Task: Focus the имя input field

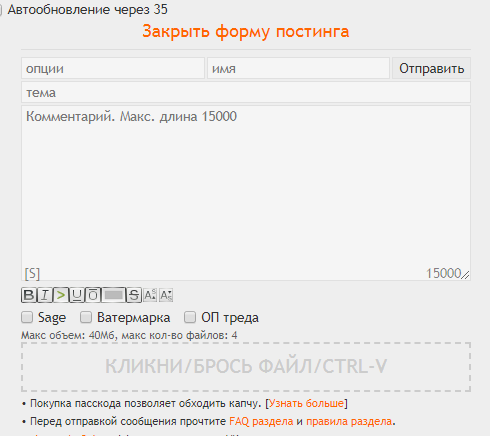Action: (298, 68)
